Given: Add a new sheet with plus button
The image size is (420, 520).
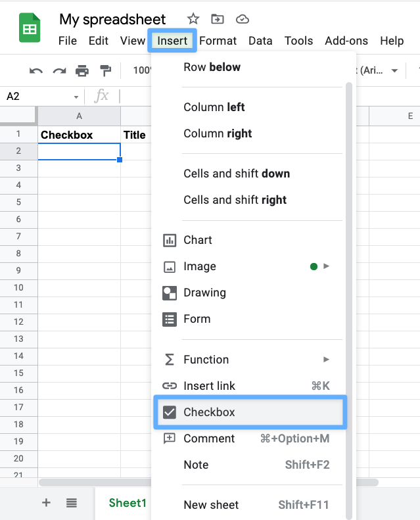Looking at the screenshot, I should click(47, 503).
